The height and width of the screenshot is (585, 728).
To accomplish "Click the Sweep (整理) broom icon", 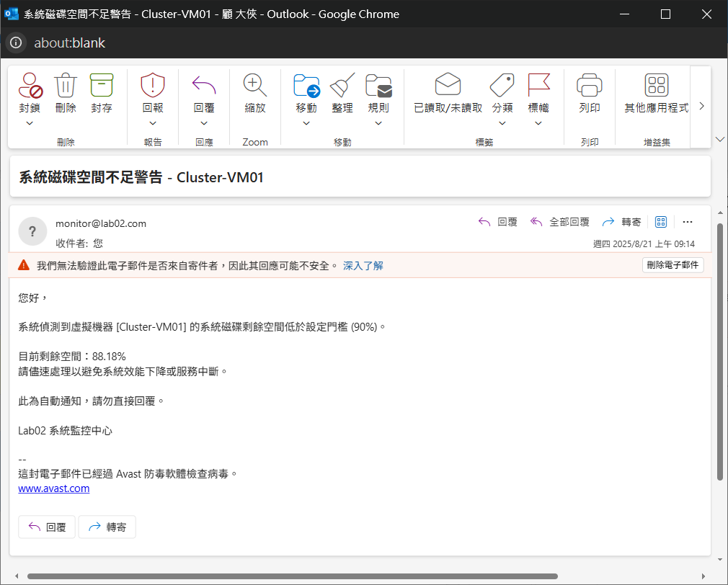I will pyautogui.click(x=342, y=86).
